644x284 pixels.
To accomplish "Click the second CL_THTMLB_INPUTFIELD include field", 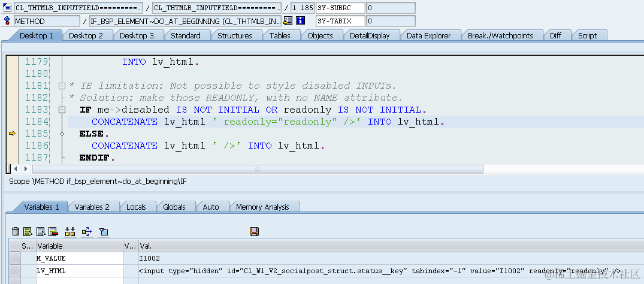I will [x=217, y=7].
